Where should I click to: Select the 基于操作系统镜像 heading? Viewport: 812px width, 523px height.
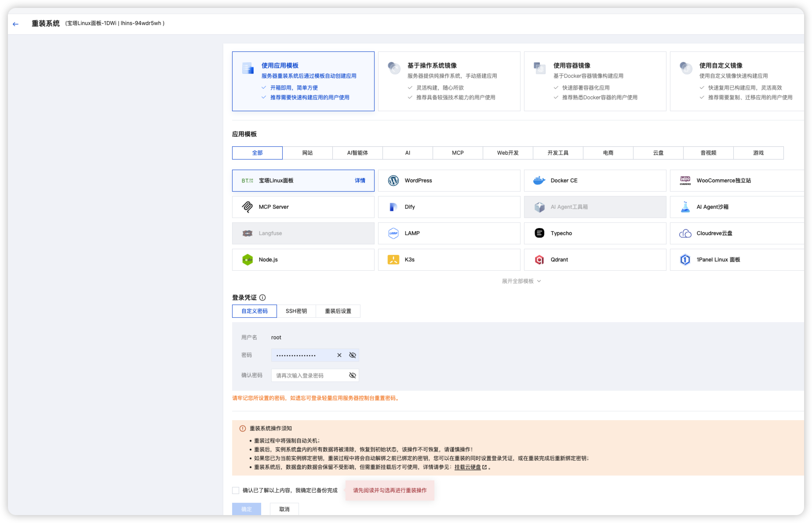tap(432, 65)
